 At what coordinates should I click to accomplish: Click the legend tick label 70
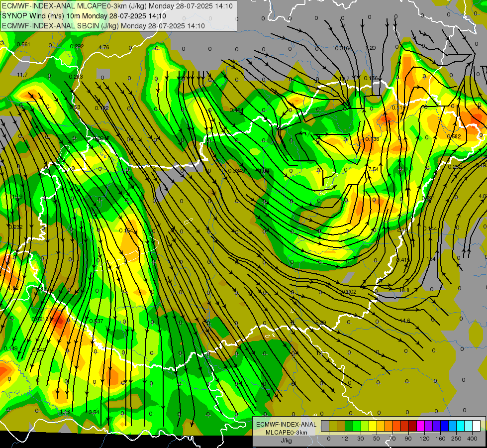point(392,439)
